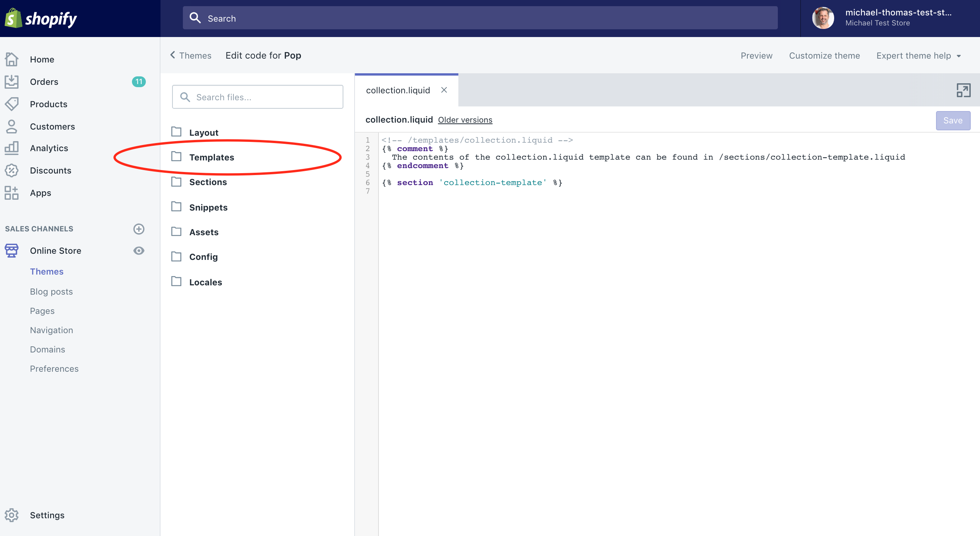Open Customize theme

pyautogui.click(x=825, y=56)
